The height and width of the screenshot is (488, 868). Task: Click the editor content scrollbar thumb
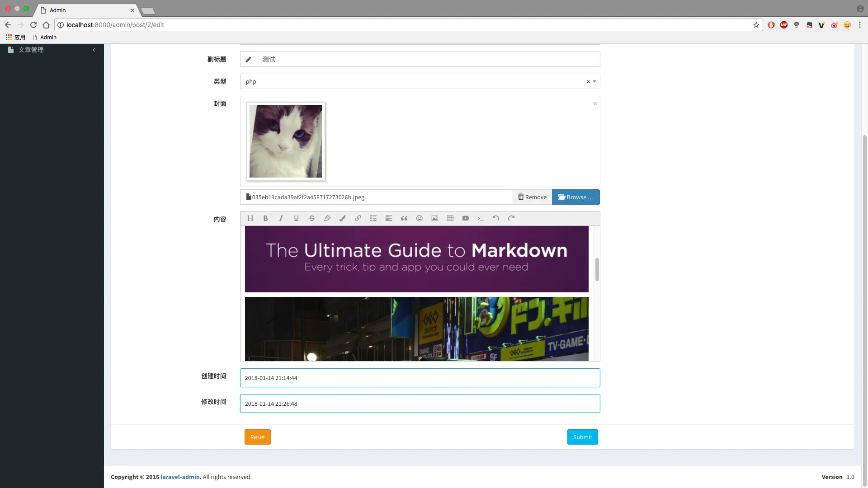click(597, 269)
